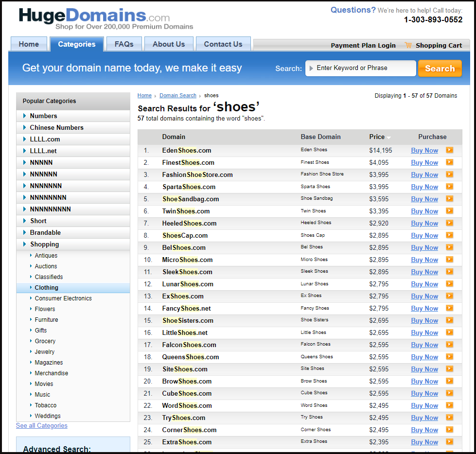Open the Antiques subcategory
The image size is (476, 454).
[x=46, y=256]
